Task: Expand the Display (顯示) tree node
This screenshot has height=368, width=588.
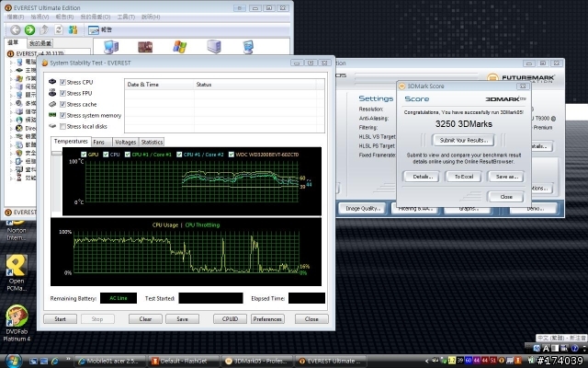Action: tap(11, 95)
